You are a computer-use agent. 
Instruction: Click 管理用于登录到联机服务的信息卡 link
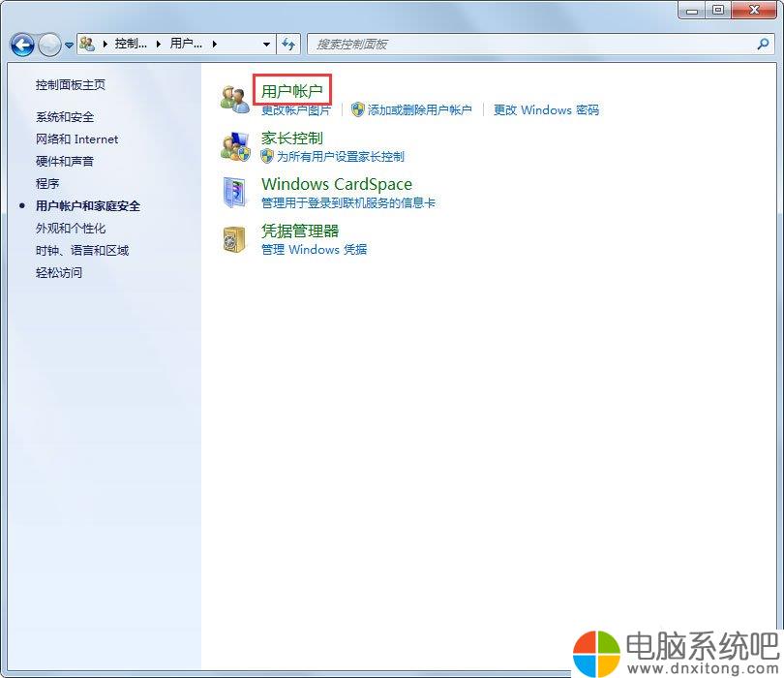pyautogui.click(x=348, y=202)
